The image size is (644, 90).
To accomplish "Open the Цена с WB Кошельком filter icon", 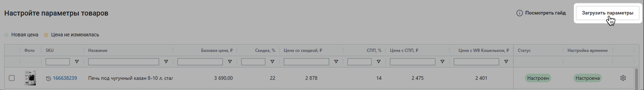I will [x=506, y=62].
